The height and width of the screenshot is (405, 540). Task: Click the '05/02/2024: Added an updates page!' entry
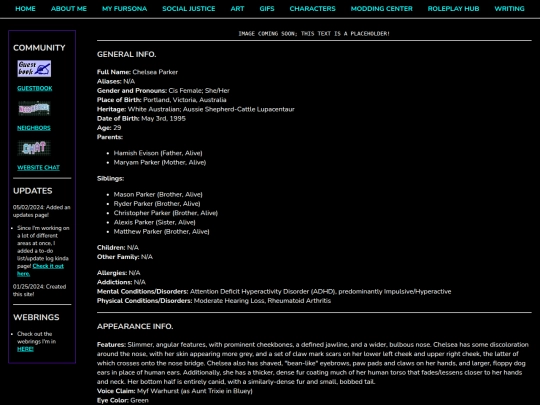point(42,211)
